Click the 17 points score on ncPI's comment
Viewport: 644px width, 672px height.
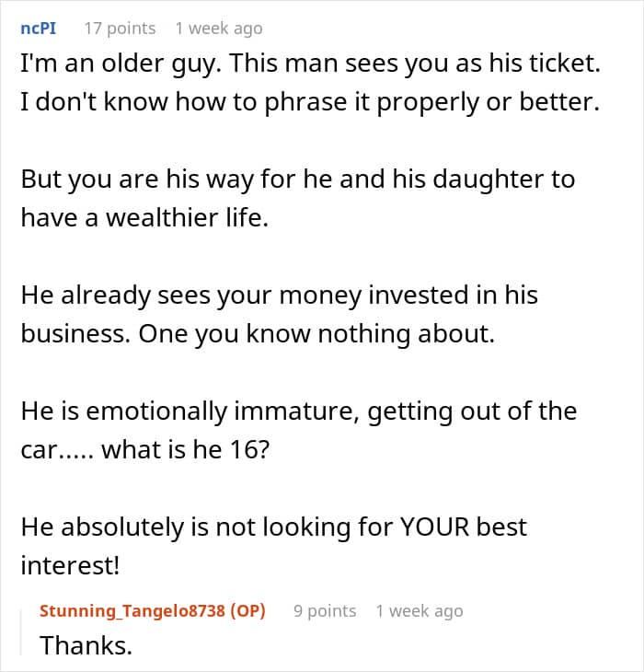(120, 29)
